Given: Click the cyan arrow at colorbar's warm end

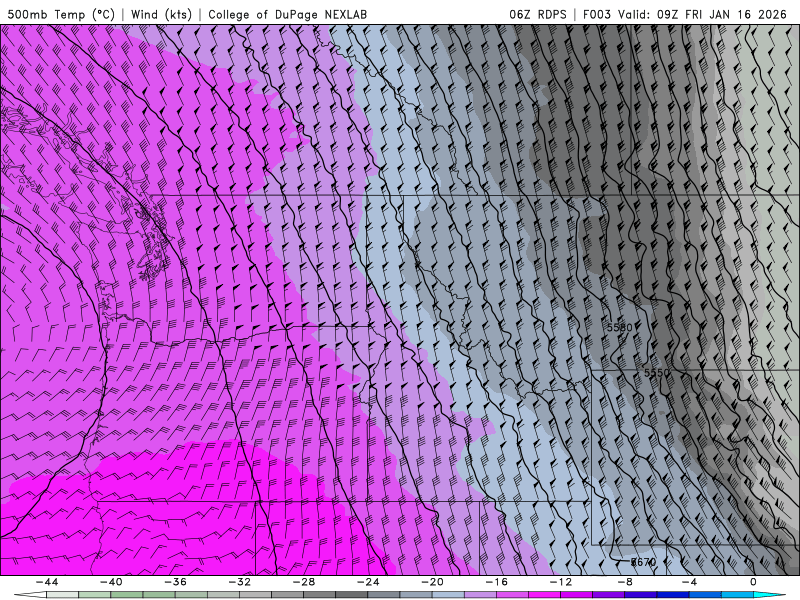Looking at the screenshot, I should [x=769, y=595].
